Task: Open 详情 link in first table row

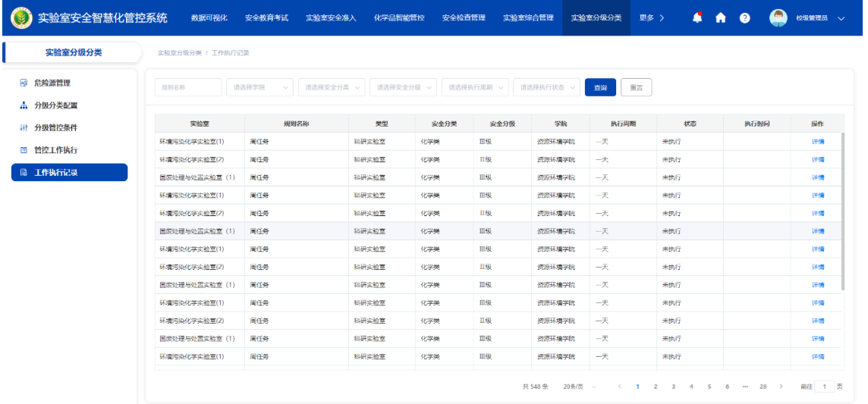Action: coord(818,142)
